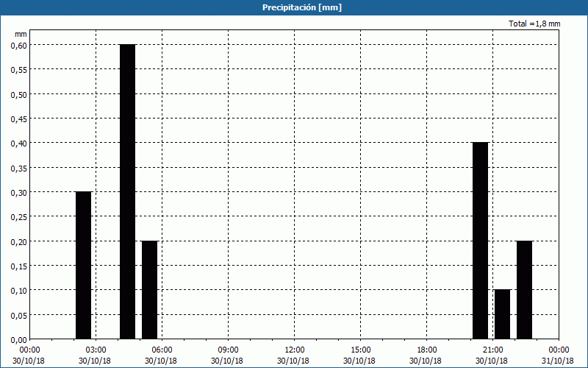Image resolution: width=588 pixels, height=368 pixels.
Task: Click the 0,35 y-axis value
Action: 19,168
